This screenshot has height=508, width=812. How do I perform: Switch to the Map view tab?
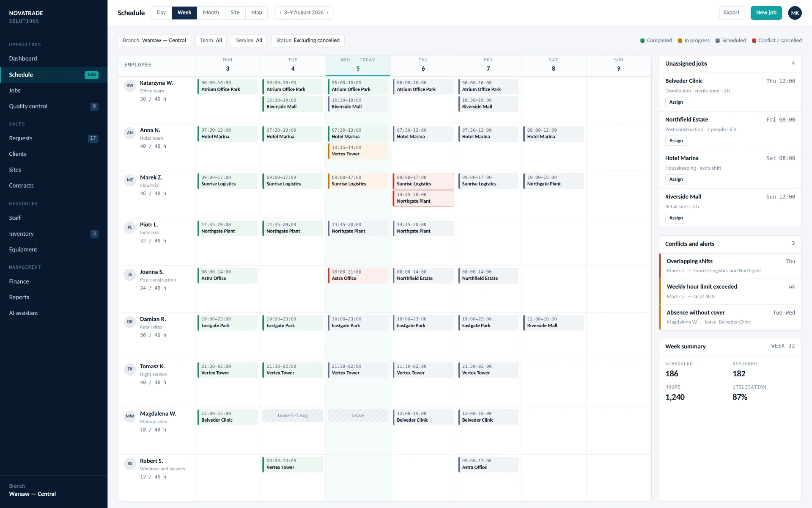tap(257, 13)
